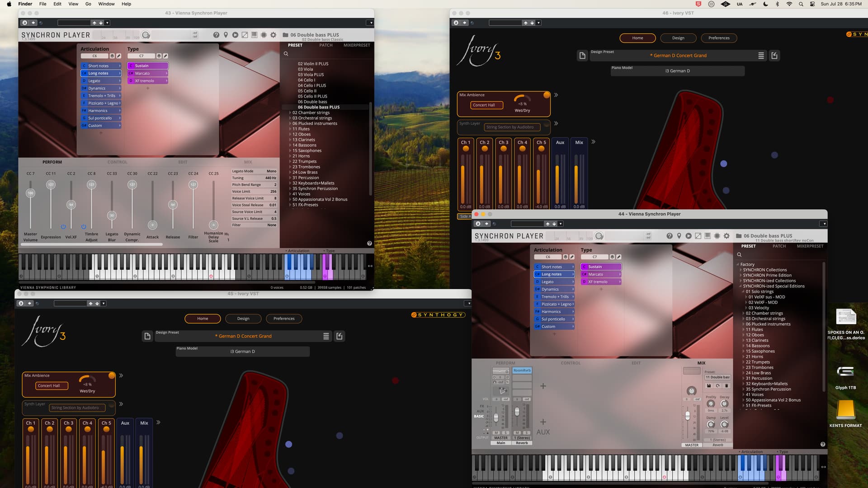Toggle Synth Layer power button in window 46
868x488 pixels.
546,124
